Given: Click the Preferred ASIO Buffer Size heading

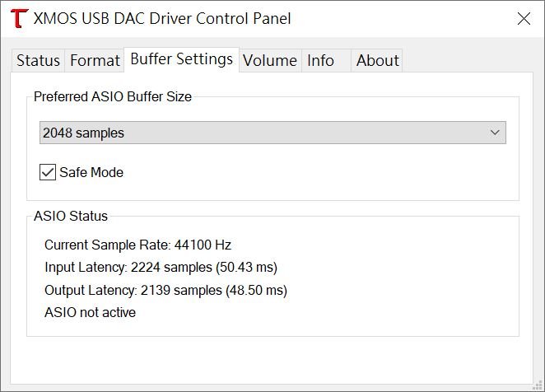Looking at the screenshot, I should [x=113, y=96].
